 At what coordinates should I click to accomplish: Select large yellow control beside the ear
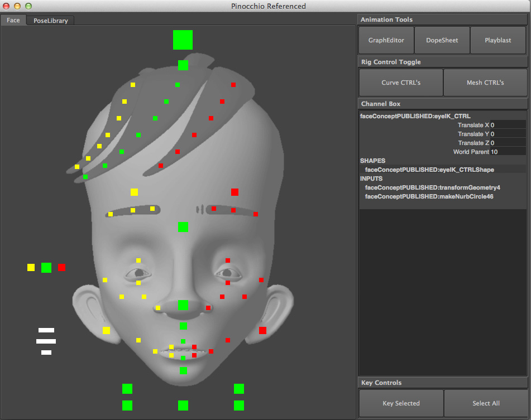coord(106,330)
